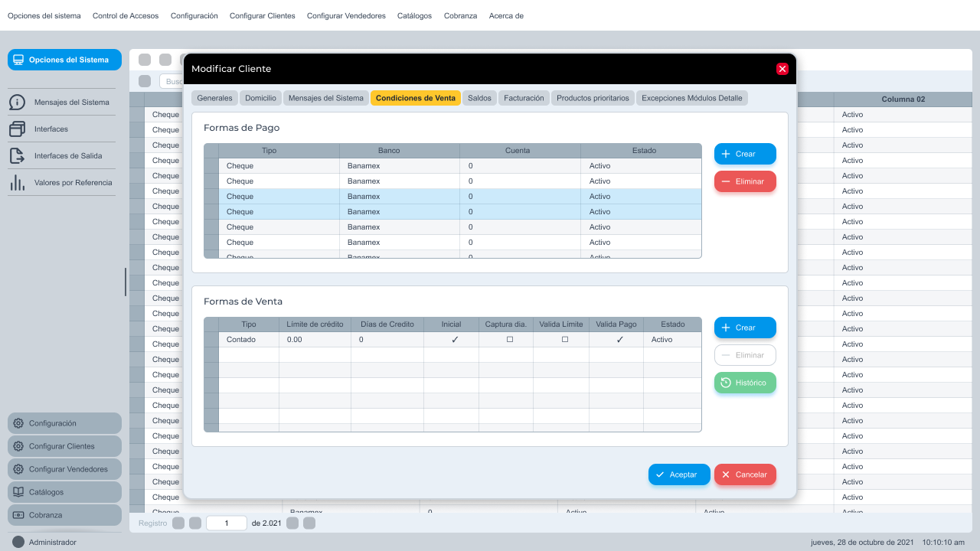This screenshot has width=980, height=551.
Task: Click the plus icon in Formas de Pago Crear
Action: pyautogui.click(x=726, y=154)
